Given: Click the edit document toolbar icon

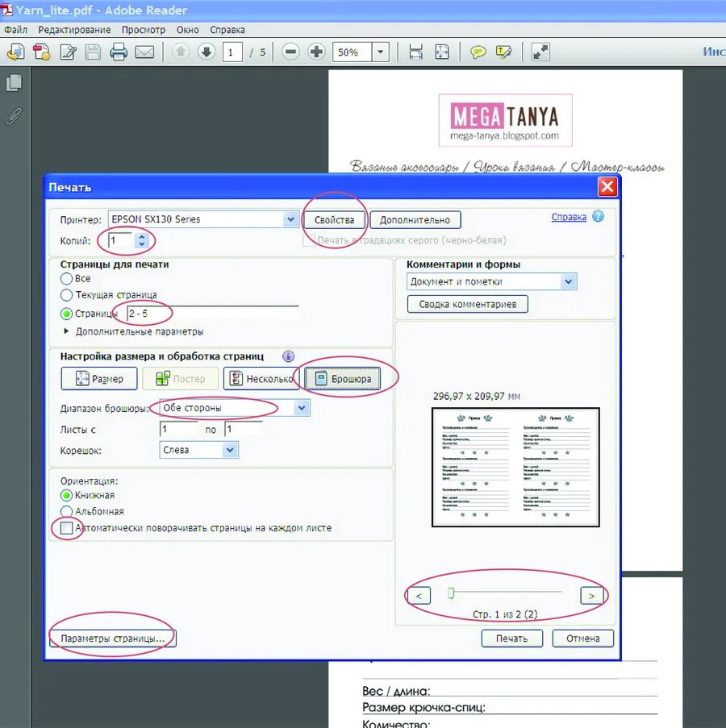Looking at the screenshot, I should coord(68,52).
